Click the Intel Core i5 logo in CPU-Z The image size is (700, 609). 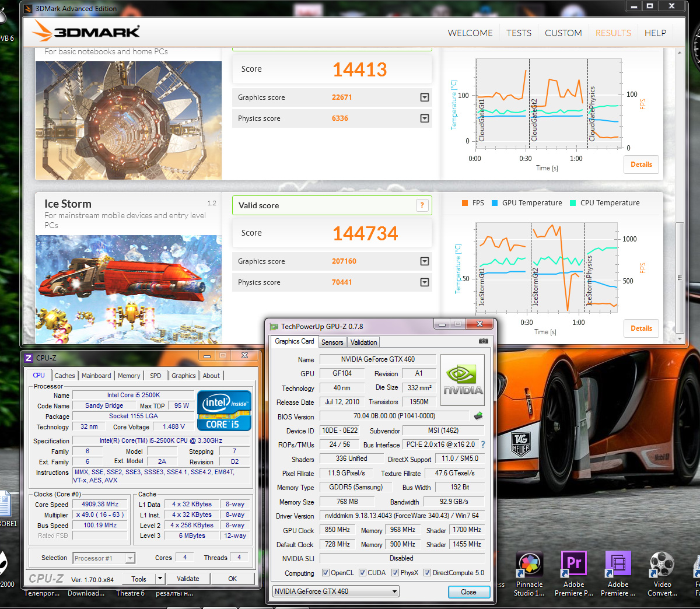[224, 410]
